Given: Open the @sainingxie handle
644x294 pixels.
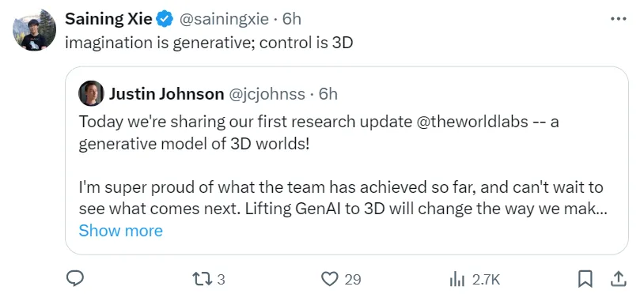Looking at the screenshot, I should 224,19.
